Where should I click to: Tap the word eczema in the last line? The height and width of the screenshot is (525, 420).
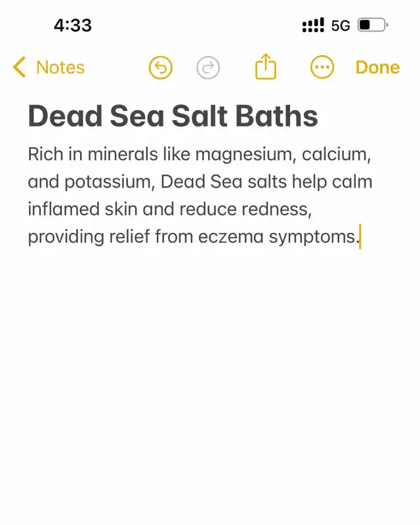pyautogui.click(x=231, y=237)
